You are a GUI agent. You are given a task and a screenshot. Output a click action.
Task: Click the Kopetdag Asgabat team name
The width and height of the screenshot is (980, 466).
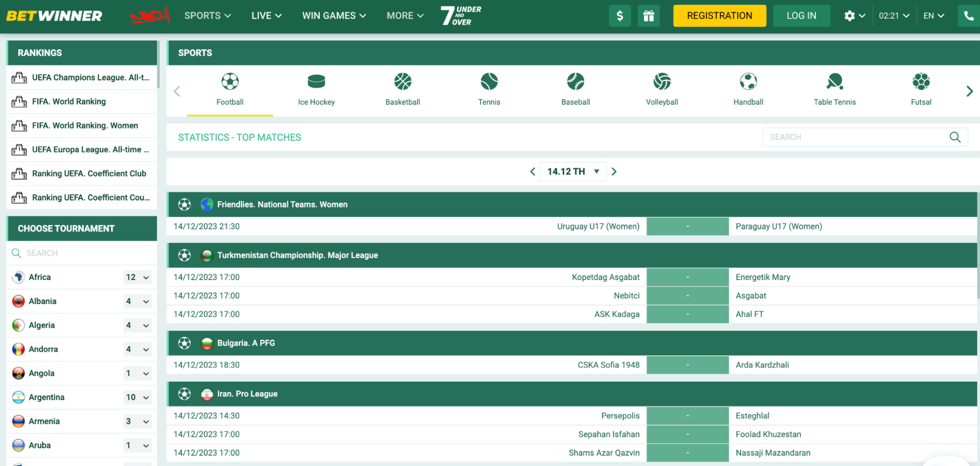click(x=606, y=277)
